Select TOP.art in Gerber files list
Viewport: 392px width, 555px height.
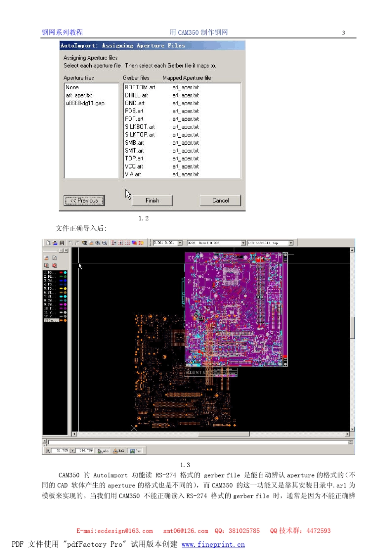[x=134, y=158]
